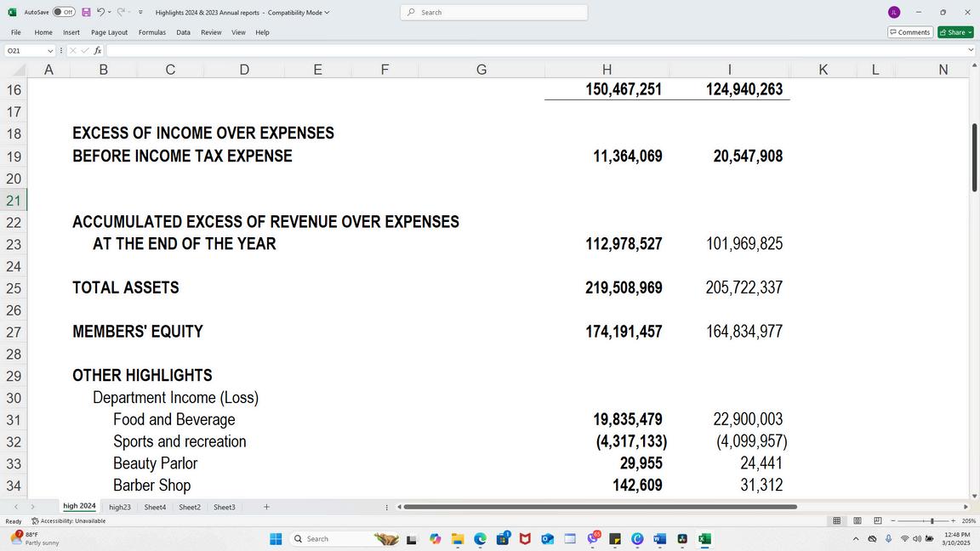The image size is (980, 551).
Task: Click the Save icon in title bar
Action: (x=86, y=12)
